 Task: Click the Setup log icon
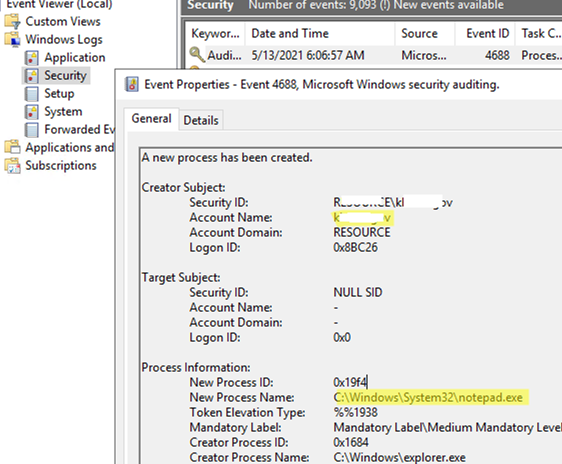pyautogui.click(x=32, y=94)
